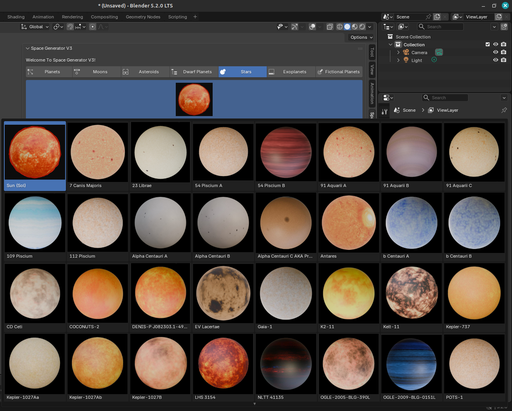Screen dimensions: 512x411
Task: Open the outliner filter dropdown
Action: (x=494, y=27)
